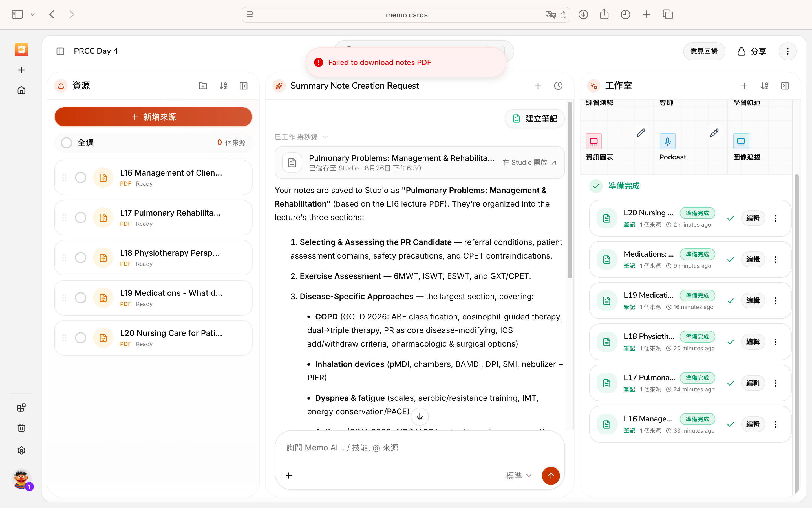812x508 pixels.
Task: Select the L16 Management source checkbox
Action: click(x=81, y=178)
